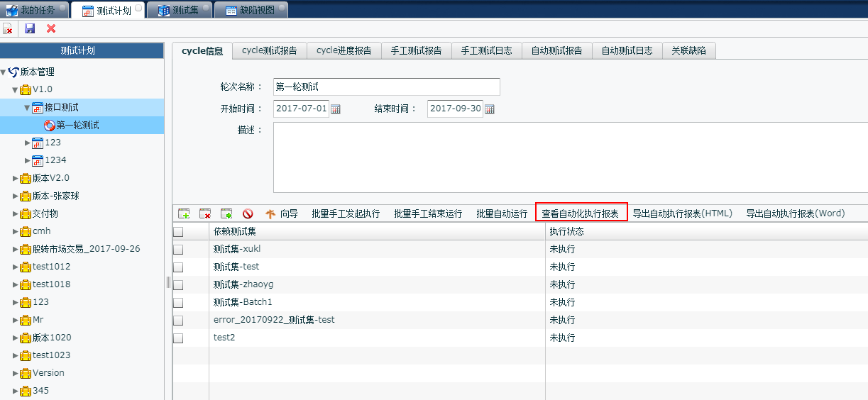Open the end time calendar picker
Image resolution: width=868 pixels, height=400 pixels.
tap(489, 109)
